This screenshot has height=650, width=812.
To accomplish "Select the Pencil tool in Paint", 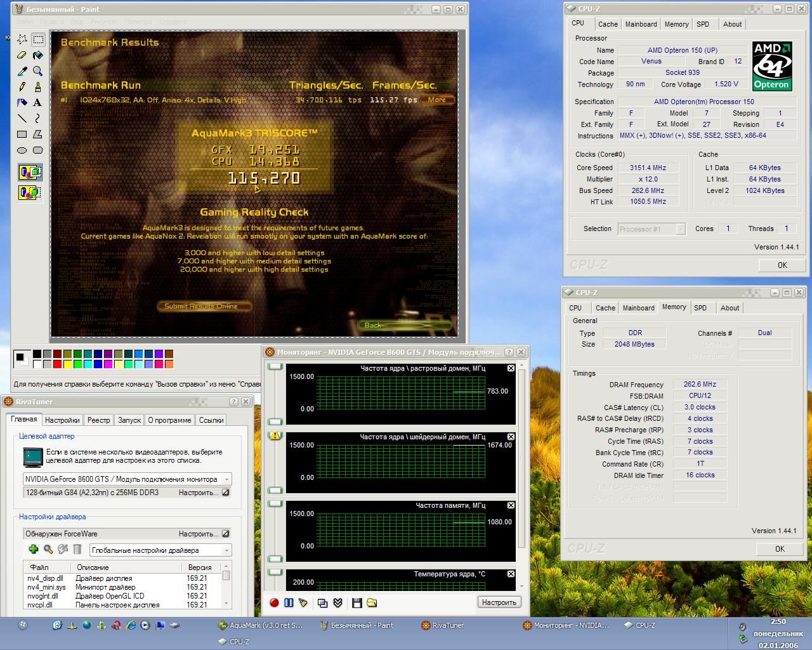I will pos(22,86).
